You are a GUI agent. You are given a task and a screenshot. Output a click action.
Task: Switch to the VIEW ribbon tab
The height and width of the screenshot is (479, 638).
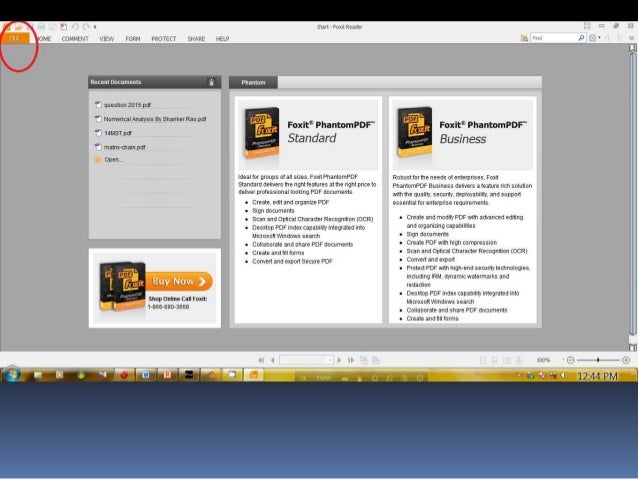[107, 39]
